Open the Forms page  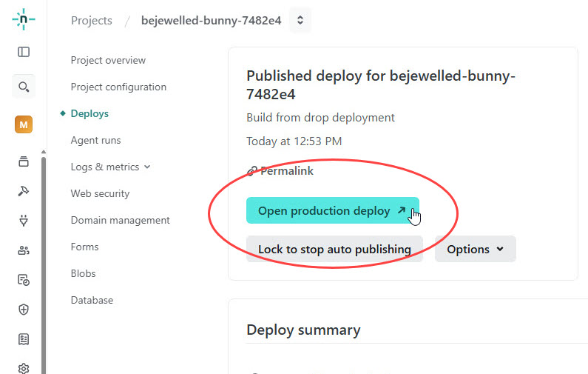pos(85,247)
